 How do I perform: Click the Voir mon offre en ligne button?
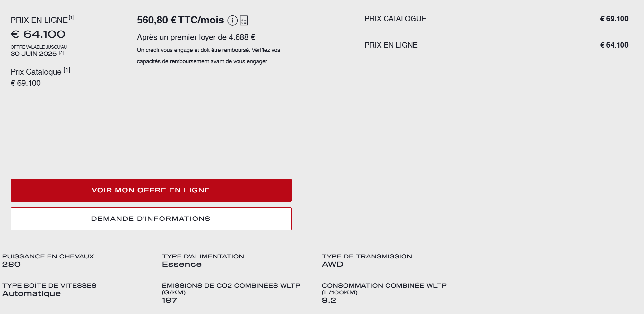(x=151, y=190)
